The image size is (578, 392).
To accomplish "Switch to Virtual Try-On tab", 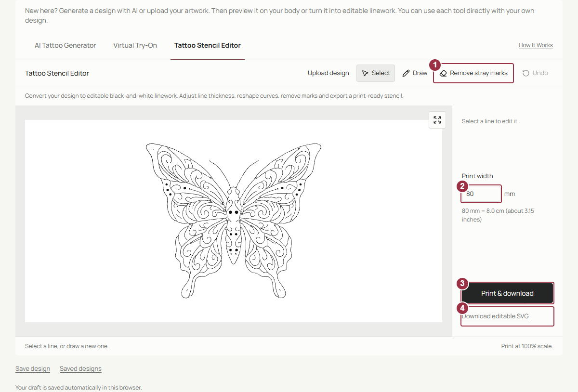I will tap(135, 45).
